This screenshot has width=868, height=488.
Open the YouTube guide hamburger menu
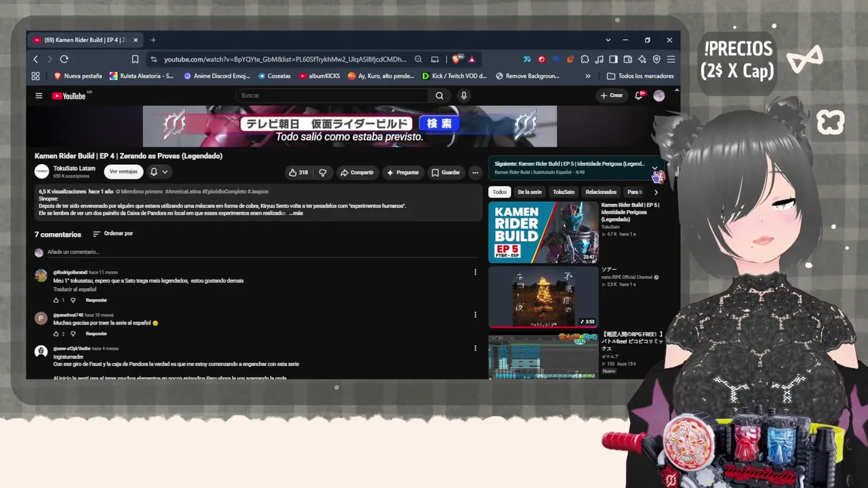coord(39,96)
